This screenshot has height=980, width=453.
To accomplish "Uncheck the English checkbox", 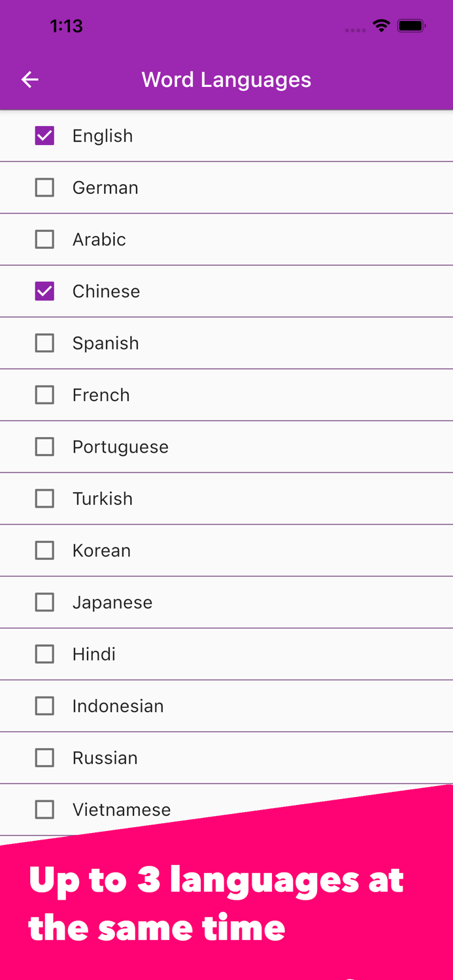I will [44, 136].
